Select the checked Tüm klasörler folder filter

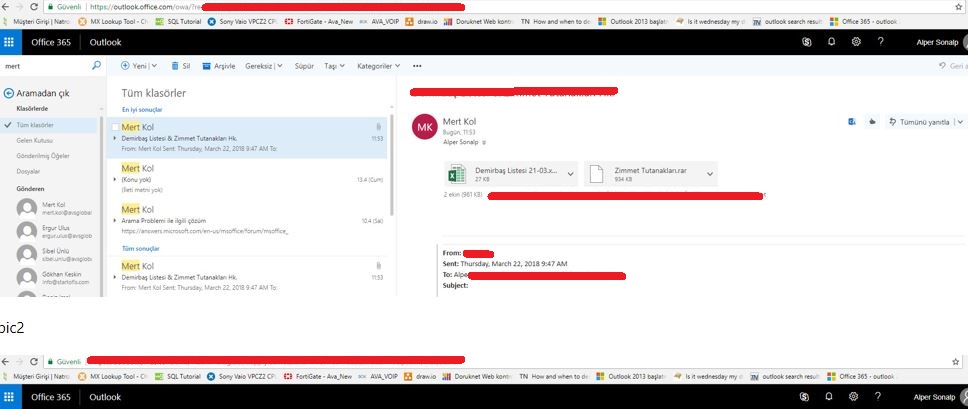tap(49, 125)
